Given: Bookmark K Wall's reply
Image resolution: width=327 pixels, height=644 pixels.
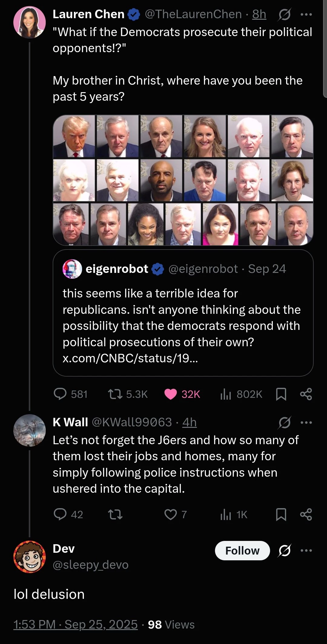Looking at the screenshot, I should [x=281, y=515].
